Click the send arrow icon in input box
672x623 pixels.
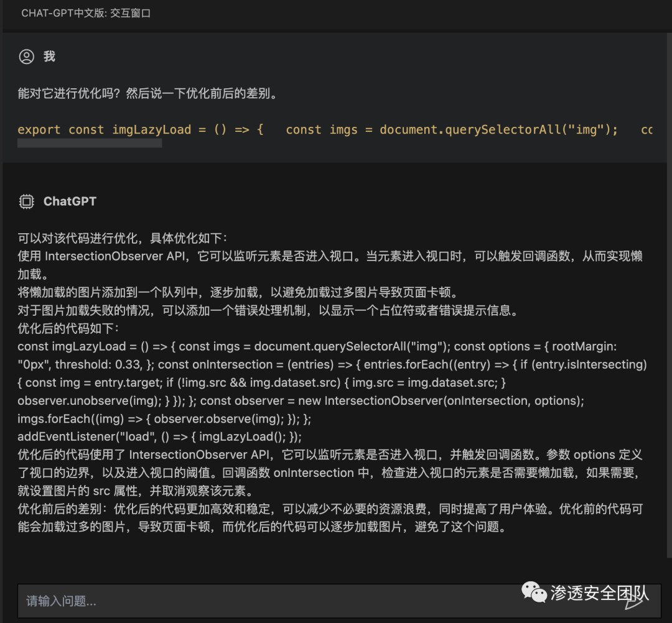(x=635, y=601)
